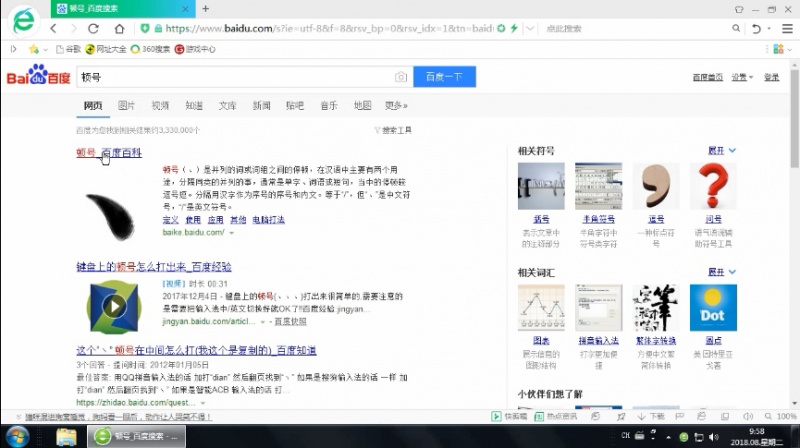This screenshot has width=800, height=448.
Task: Open File Explorer from the taskbar
Action: (66, 437)
